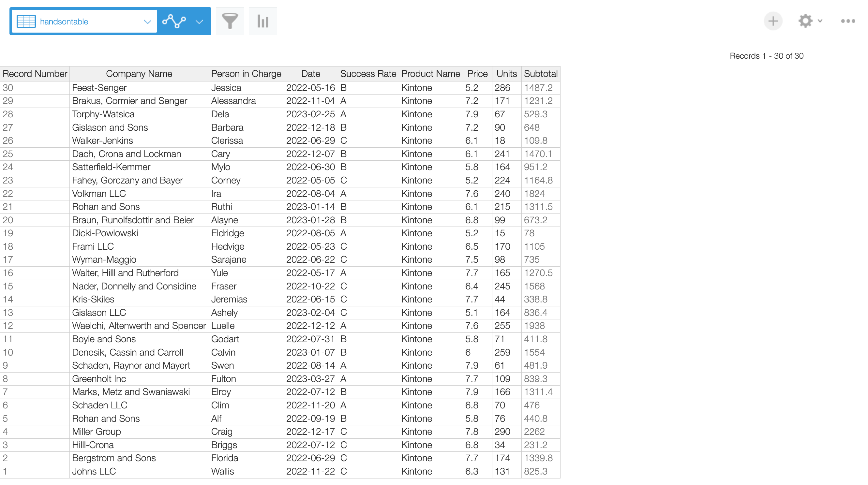This screenshot has width=868, height=485.
Task: Expand the chevron beside settings gear
Action: tap(820, 21)
